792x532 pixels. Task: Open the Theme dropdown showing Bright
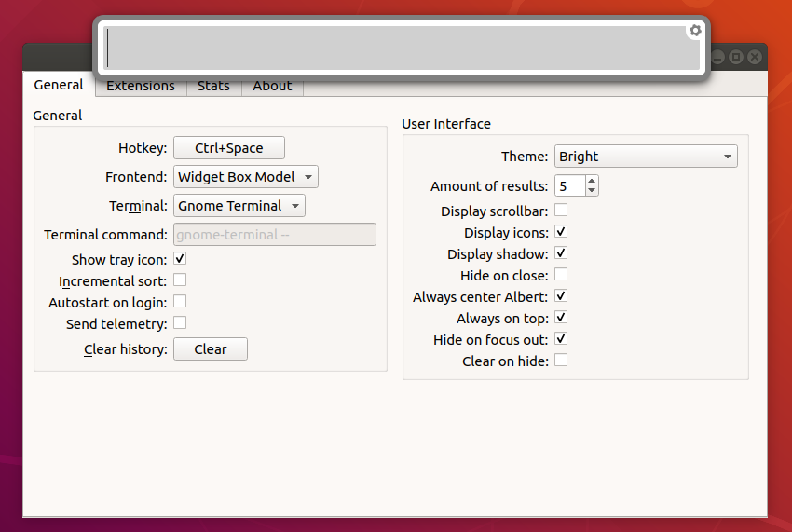tap(646, 157)
